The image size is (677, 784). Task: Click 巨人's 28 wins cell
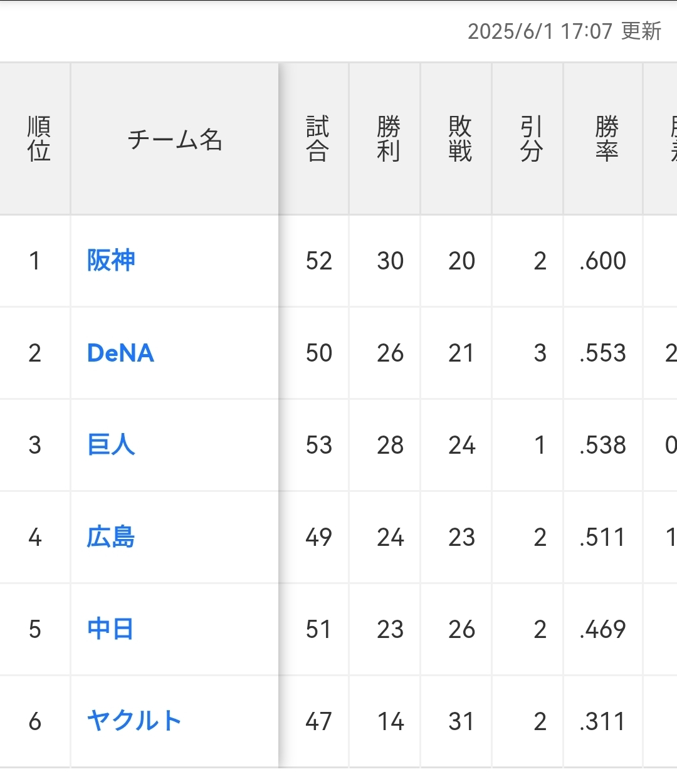391,445
